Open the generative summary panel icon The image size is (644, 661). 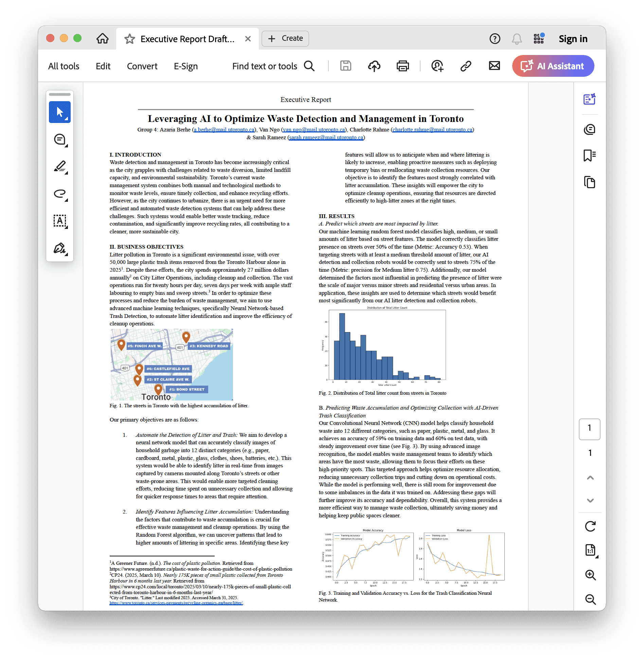tap(590, 99)
